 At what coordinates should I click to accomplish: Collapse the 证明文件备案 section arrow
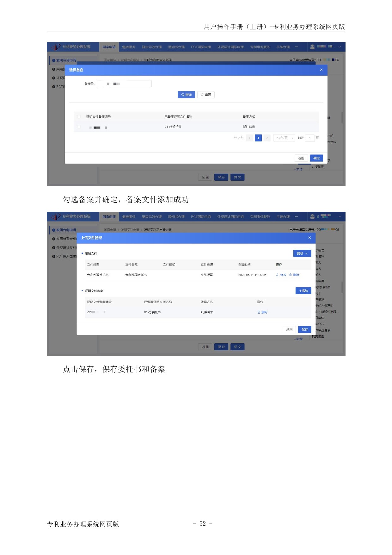pyautogui.click(x=82, y=291)
